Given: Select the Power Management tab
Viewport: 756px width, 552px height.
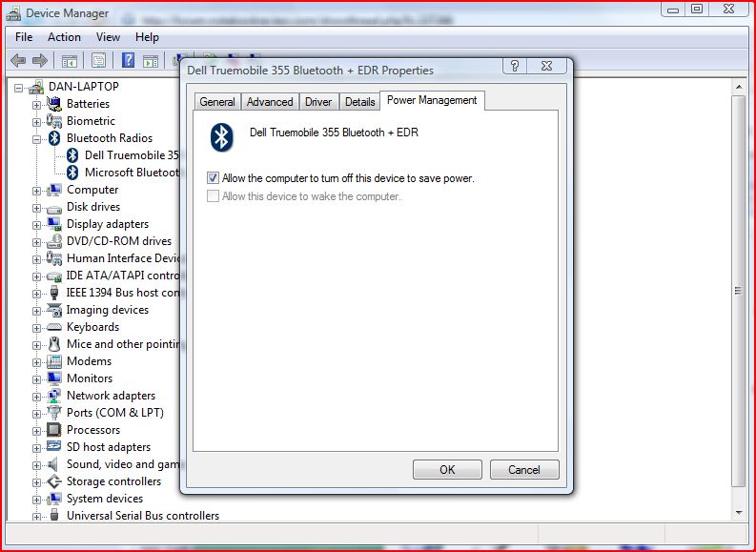Looking at the screenshot, I should tap(432, 100).
